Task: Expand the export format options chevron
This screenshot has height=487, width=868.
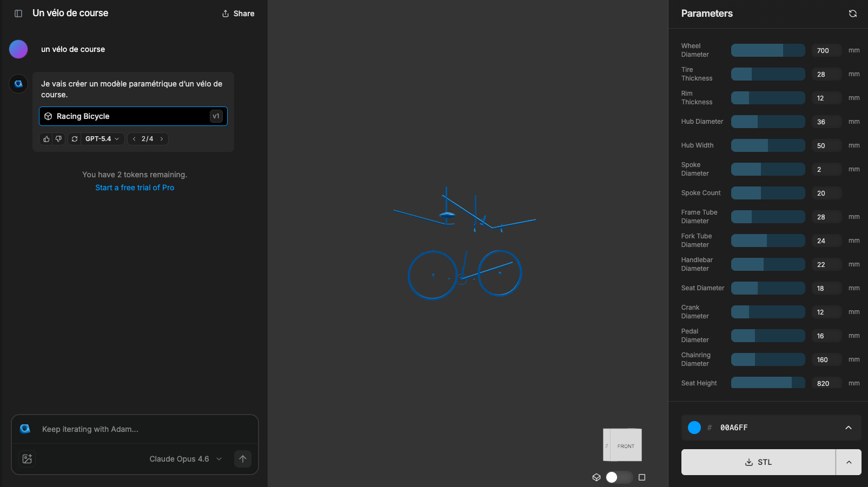Action: 849,462
